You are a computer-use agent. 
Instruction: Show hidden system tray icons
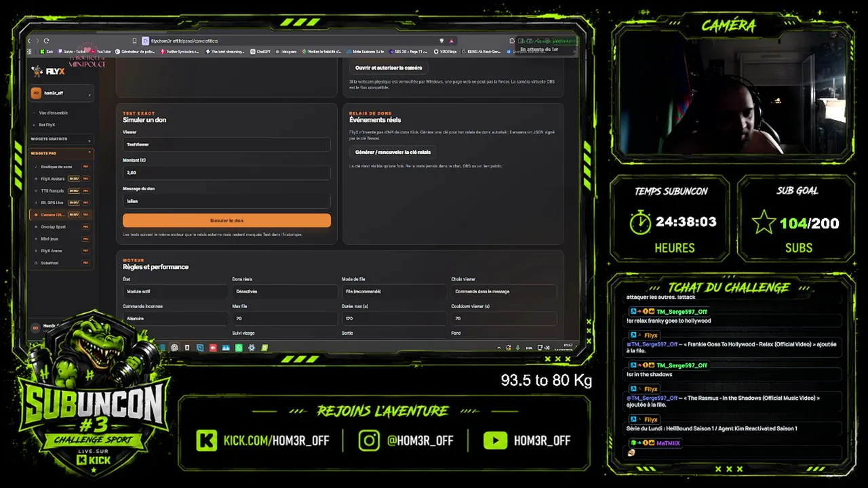[499, 348]
